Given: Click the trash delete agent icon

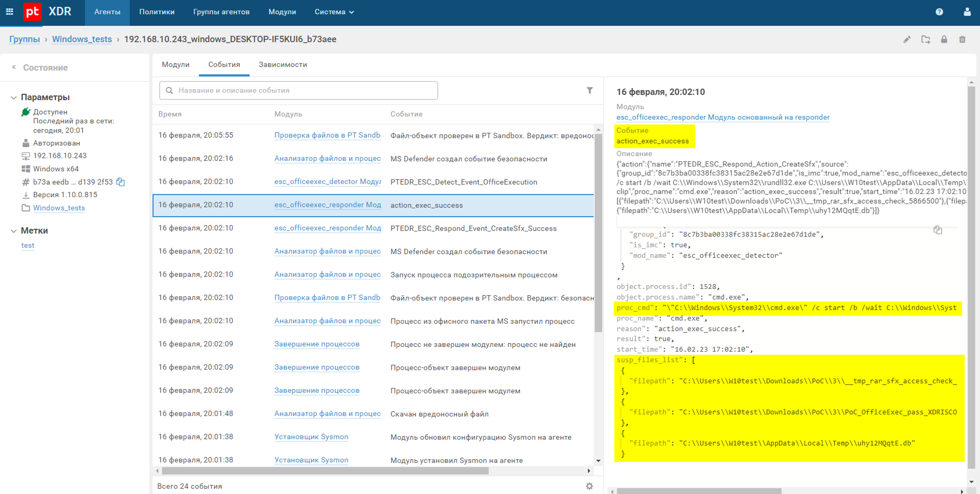Looking at the screenshot, I should (x=962, y=39).
